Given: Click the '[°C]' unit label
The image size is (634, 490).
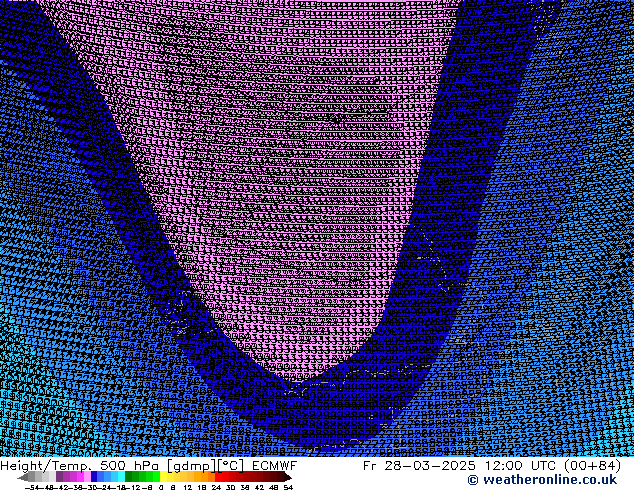Looking at the screenshot, I should (231, 466).
